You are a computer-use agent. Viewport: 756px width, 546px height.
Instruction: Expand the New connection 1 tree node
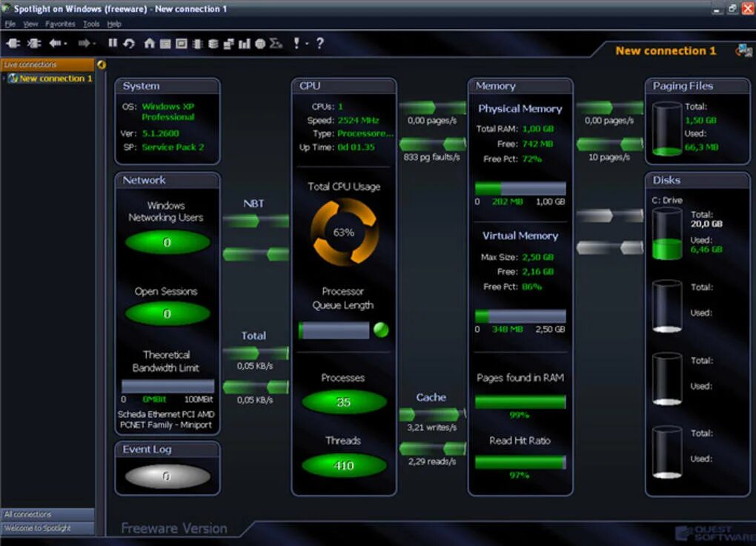pyautogui.click(x=4, y=78)
